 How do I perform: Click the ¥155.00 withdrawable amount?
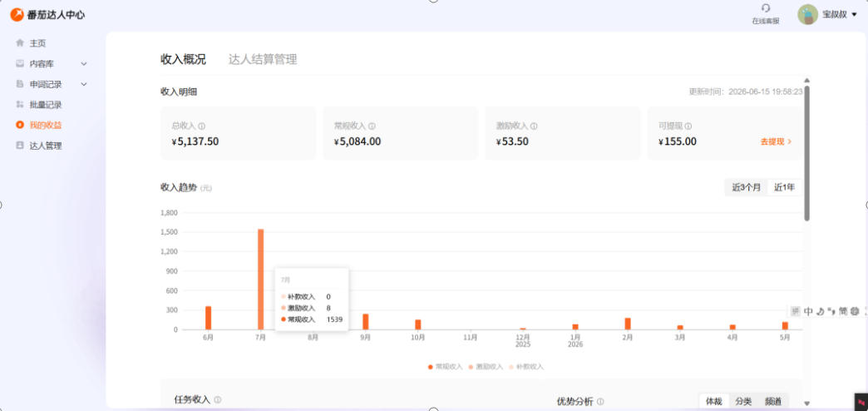tap(678, 141)
